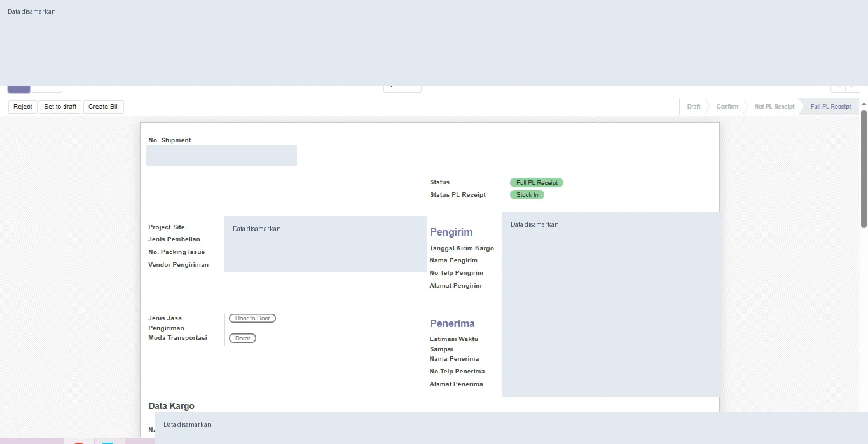The height and width of the screenshot is (444, 868).
Task: Click the partially hidden Create button
Action: 47,88
